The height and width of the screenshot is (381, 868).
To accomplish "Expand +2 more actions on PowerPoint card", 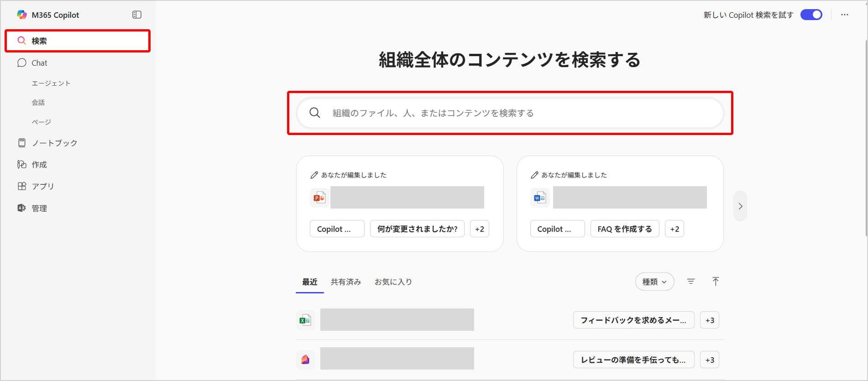I will 480,229.
